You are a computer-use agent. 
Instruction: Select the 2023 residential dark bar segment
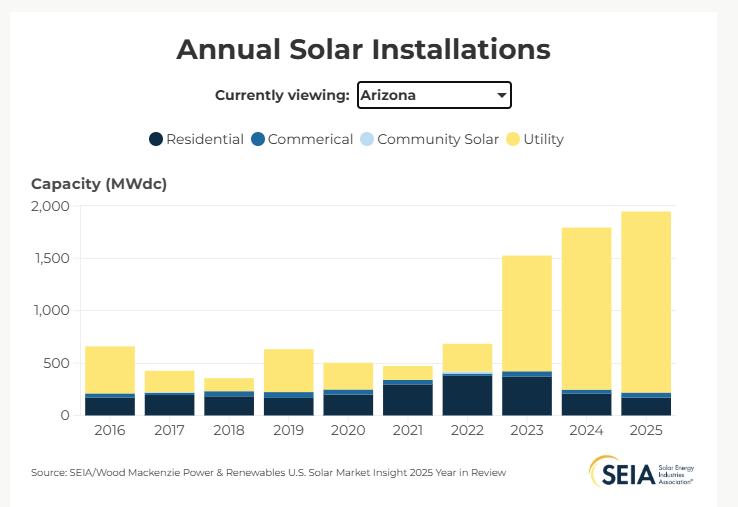point(527,396)
